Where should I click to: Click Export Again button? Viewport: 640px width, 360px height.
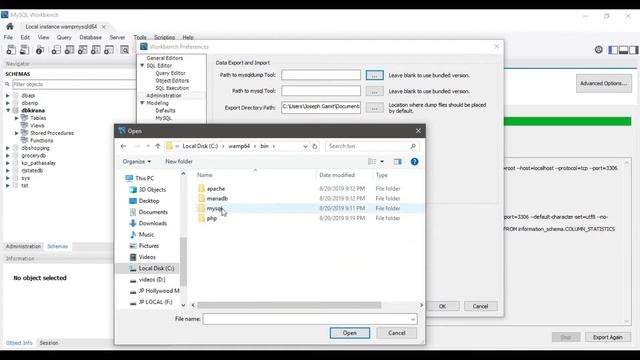click(607, 337)
